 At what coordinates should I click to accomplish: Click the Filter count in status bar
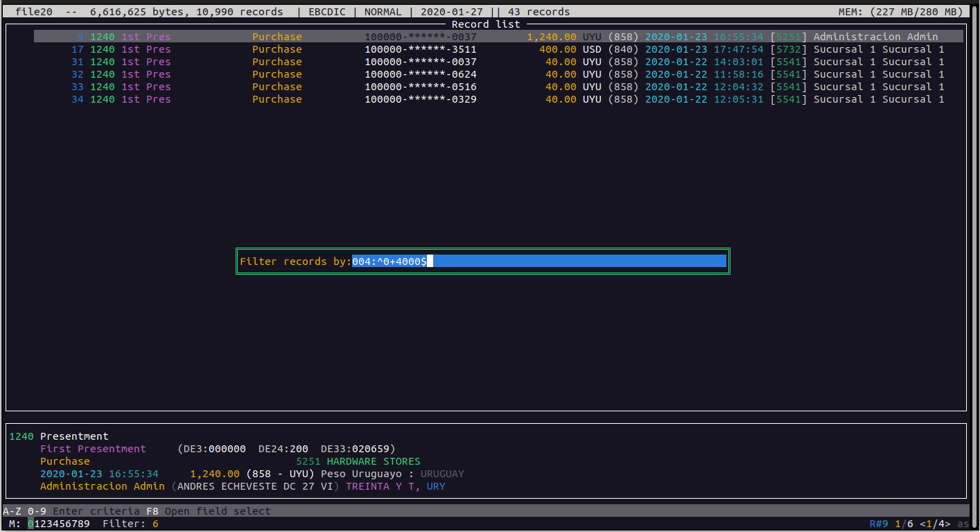tap(130, 524)
